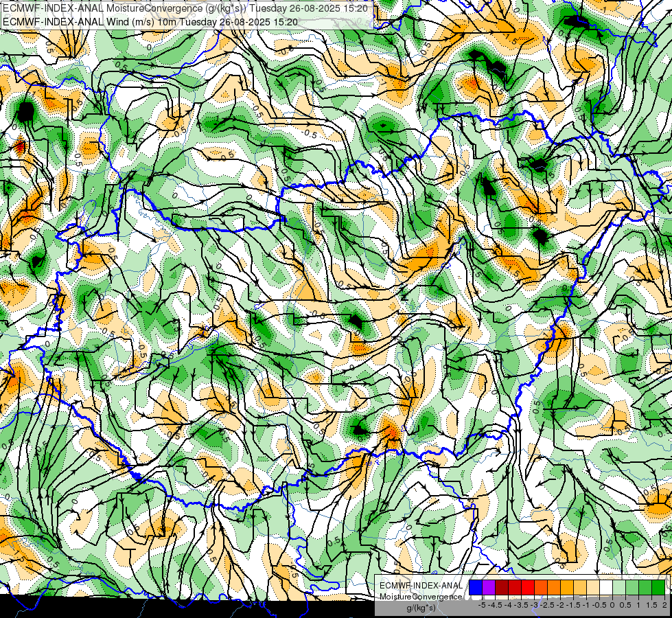Select the white legend swatch between -0.5 and 0
Viewport: 672px width, 618px height.
coord(606,587)
